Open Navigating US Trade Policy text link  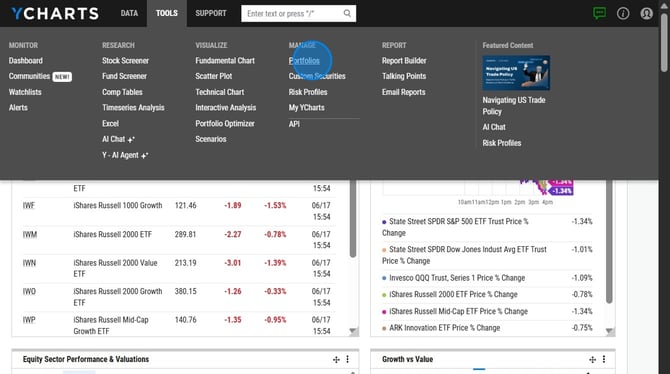514,106
